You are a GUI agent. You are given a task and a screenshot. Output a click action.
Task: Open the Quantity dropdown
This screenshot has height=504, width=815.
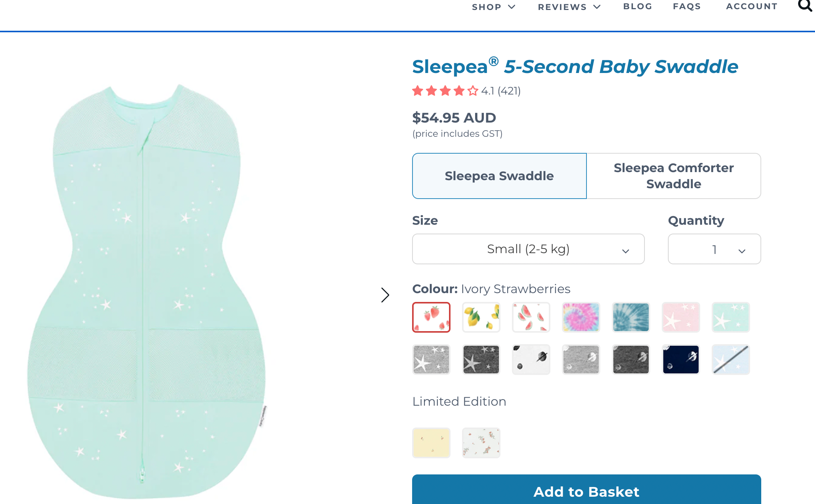[x=714, y=249]
